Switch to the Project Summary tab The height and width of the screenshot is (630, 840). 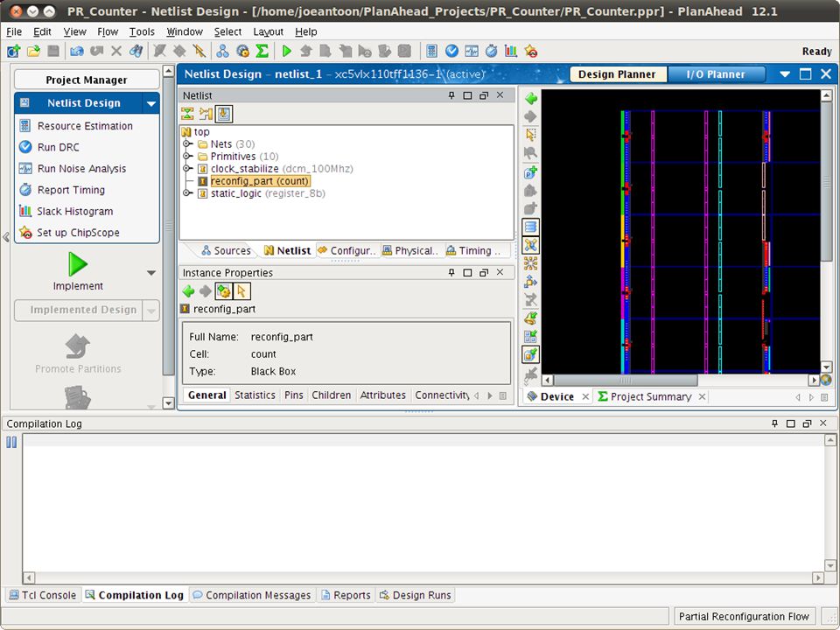pos(651,397)
